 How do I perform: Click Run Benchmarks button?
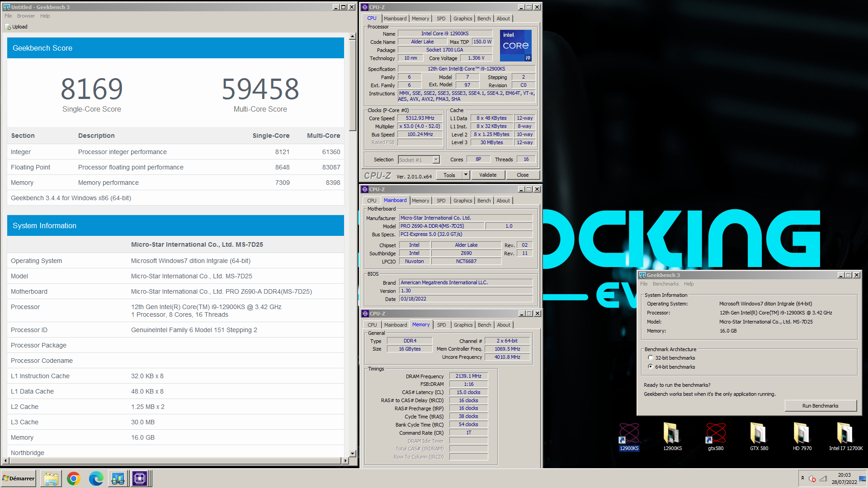point(820,406)
